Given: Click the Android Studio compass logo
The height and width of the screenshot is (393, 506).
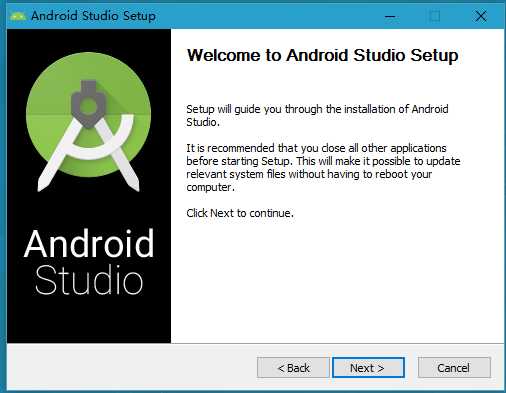Looking at the screenshot, I should pos(88,122).
